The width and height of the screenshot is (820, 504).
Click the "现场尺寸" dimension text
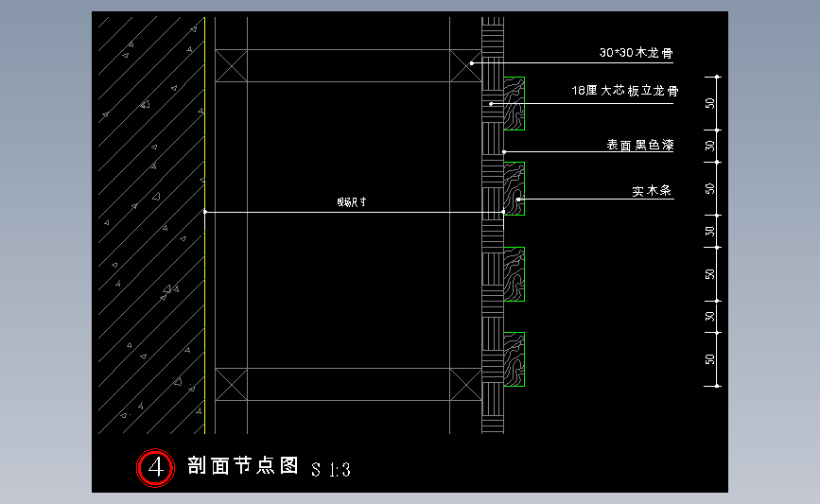(x=352, y=201)
